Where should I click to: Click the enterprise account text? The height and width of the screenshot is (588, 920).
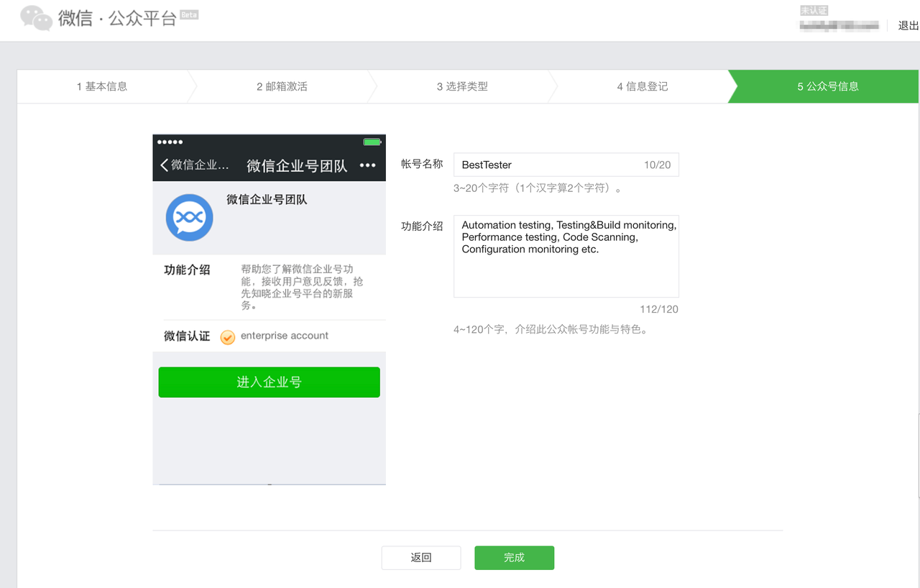(x=285, y=336)
